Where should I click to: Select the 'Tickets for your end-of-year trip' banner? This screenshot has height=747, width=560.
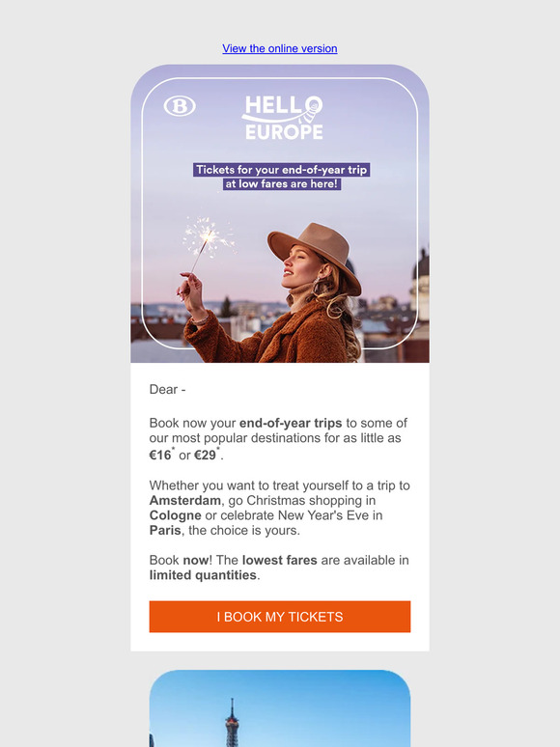(x=282, y=170)
